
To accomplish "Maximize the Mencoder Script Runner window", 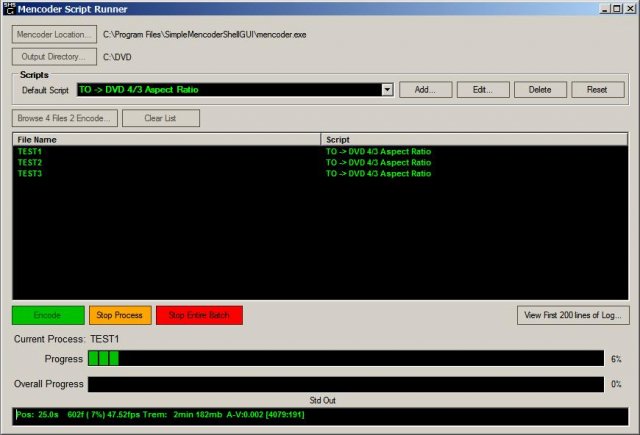I will tap(617, 9).
